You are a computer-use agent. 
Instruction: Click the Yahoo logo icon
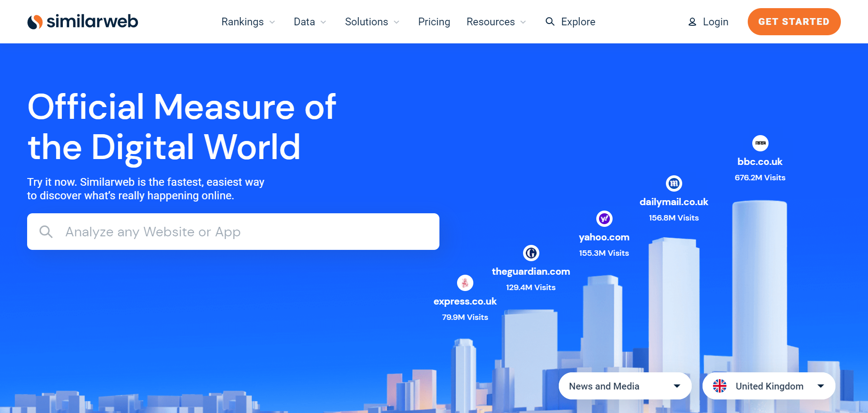(x=604, y=219)
